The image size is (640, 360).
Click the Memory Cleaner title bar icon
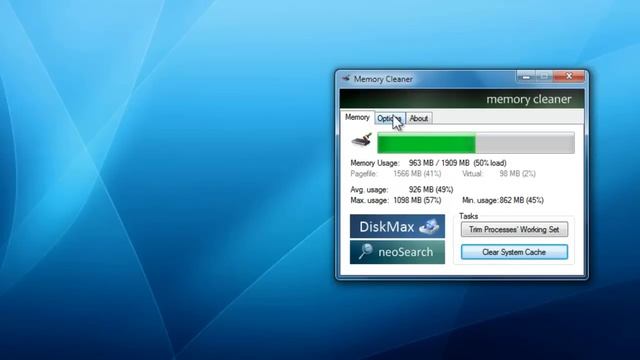[346, 78]
